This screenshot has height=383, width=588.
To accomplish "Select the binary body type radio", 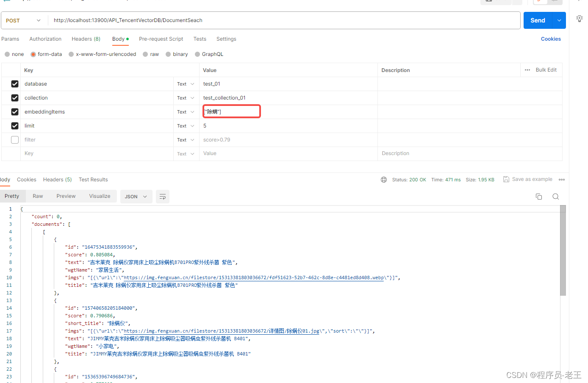I will (168, 54).
